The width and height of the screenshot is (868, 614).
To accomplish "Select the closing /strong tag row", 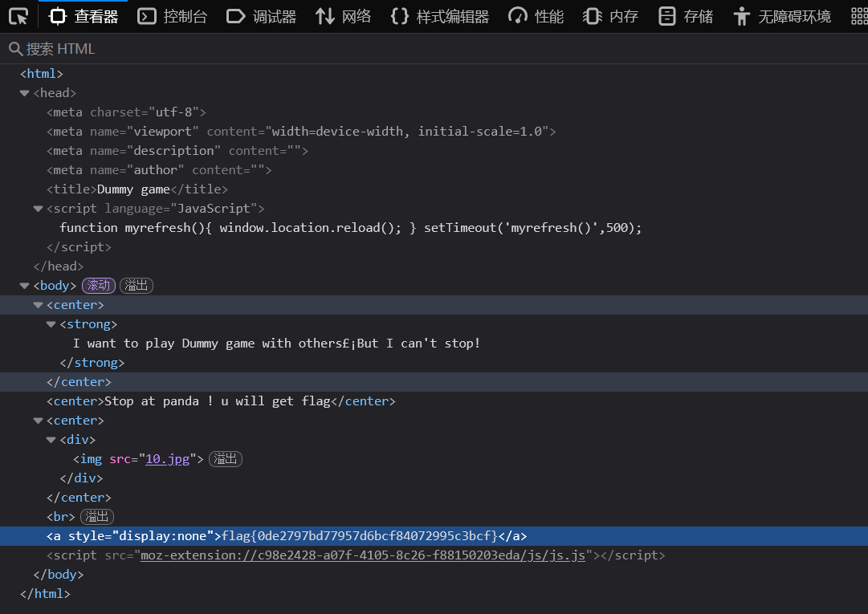I will pos(434,363).
